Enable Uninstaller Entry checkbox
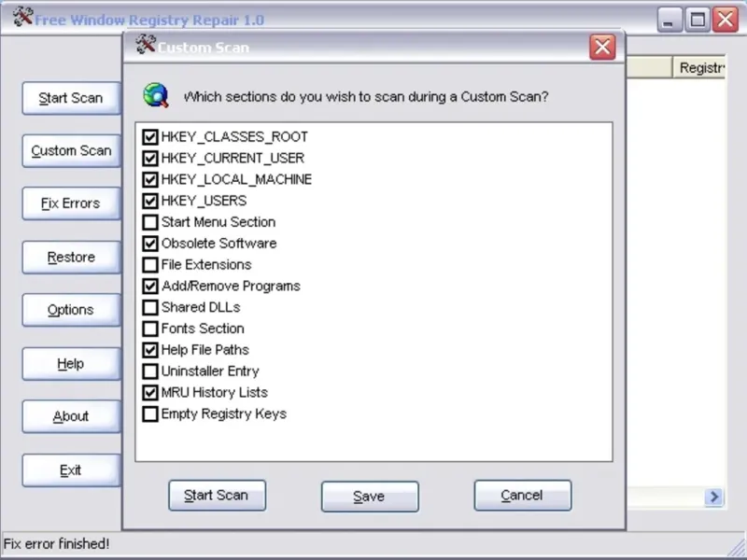747x560 pixels. coord(150,371)
